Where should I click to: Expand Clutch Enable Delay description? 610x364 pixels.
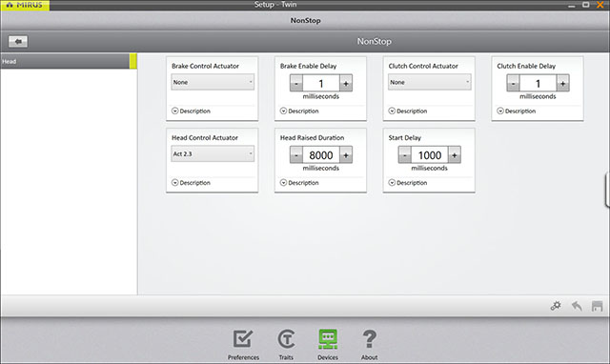(x=517, y=111)
